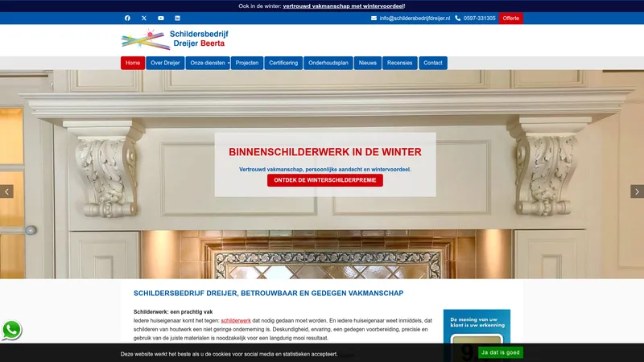Image resolution: width=644 pixels, height=362 pixels.
Task: Go to next slide arrow
Action: pos(637,191)
